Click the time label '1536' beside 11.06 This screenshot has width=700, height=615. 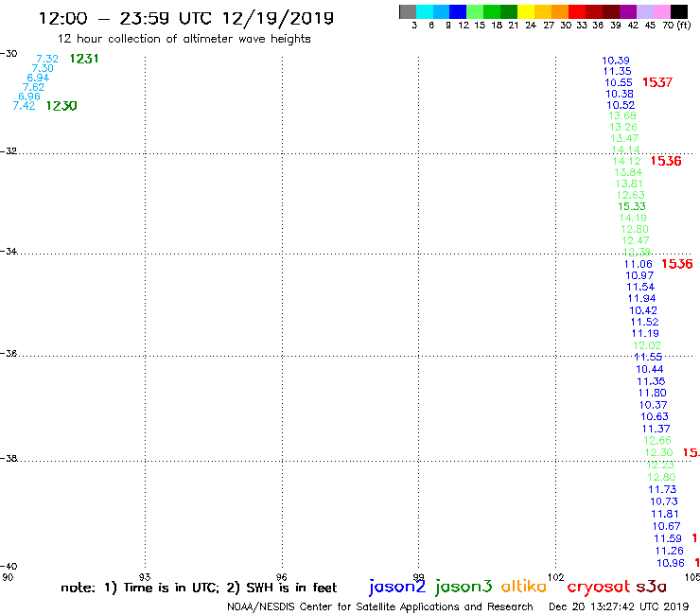677,264
